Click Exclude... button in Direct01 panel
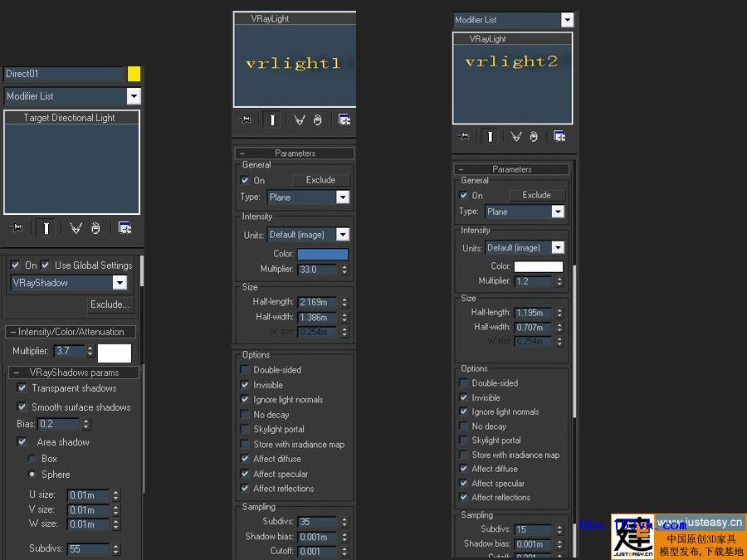 110,304
